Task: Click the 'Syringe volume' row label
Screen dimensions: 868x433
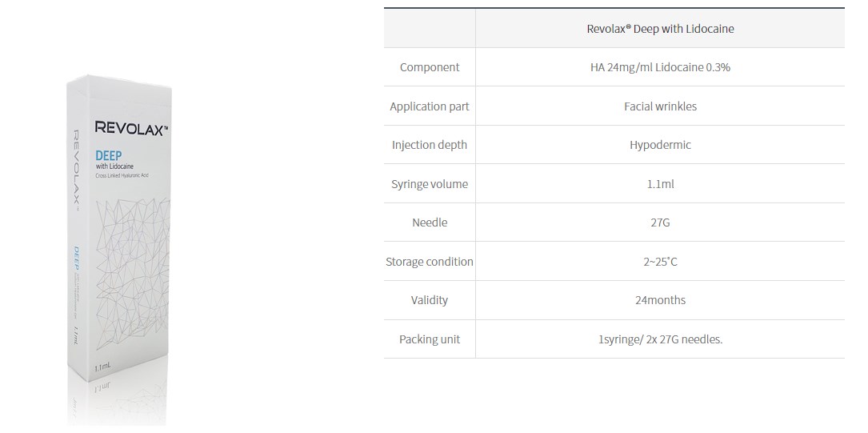Action: [x=430, y=184]
